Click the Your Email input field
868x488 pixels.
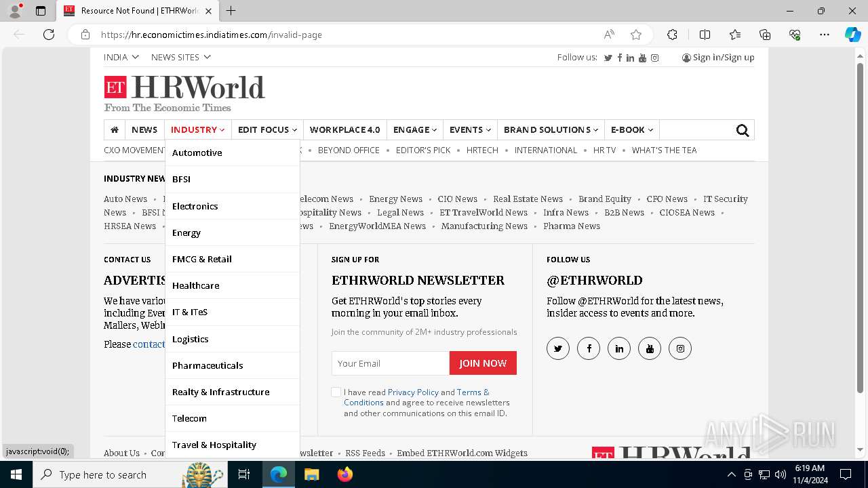tap(391, 363)
